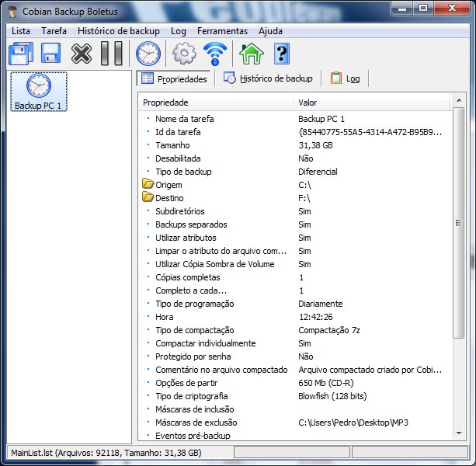Screen dimensions: 476x466
Task: Click the Diariamente value
Action: [320, 304]
